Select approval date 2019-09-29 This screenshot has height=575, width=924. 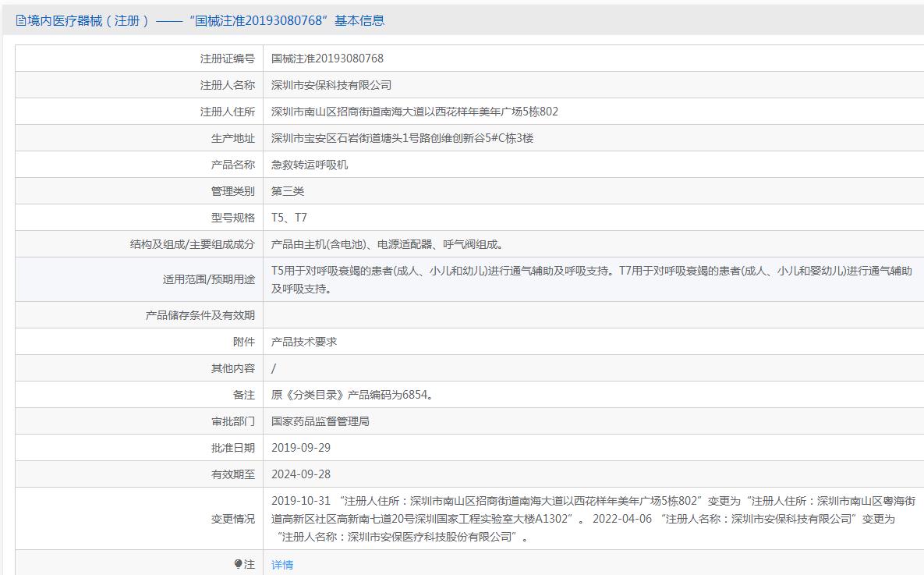coord(300,448)
